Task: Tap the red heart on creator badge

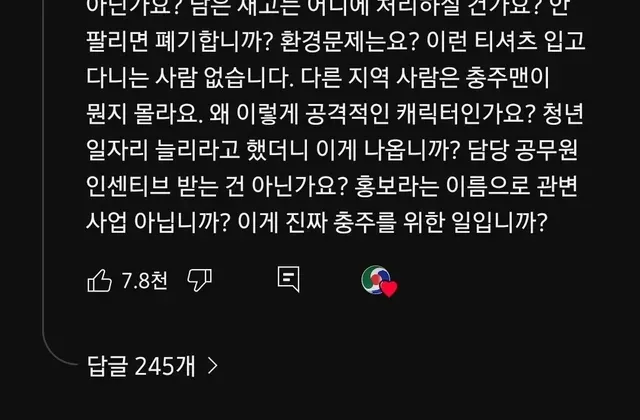Action: [x=389, y=289]
